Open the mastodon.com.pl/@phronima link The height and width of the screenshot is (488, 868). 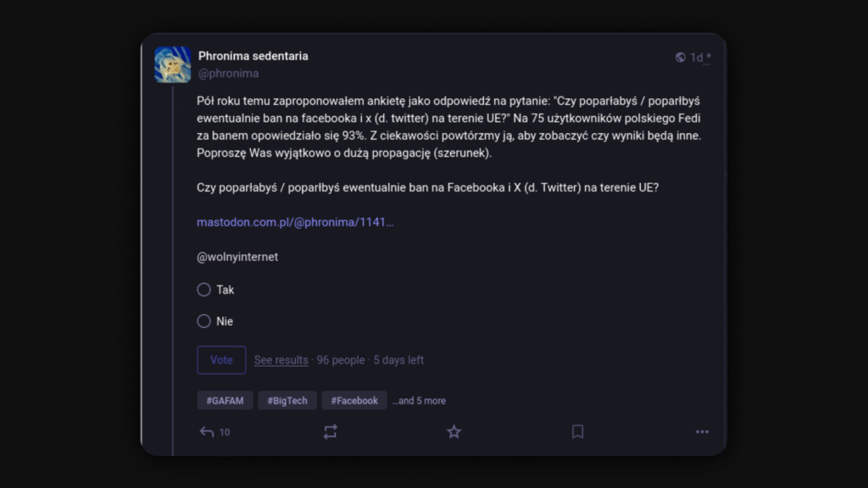(295, 222)
